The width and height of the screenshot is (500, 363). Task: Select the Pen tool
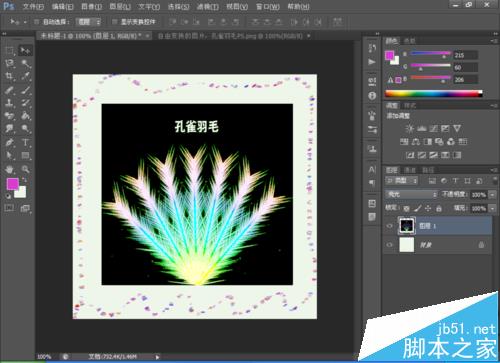coord(9,142)
